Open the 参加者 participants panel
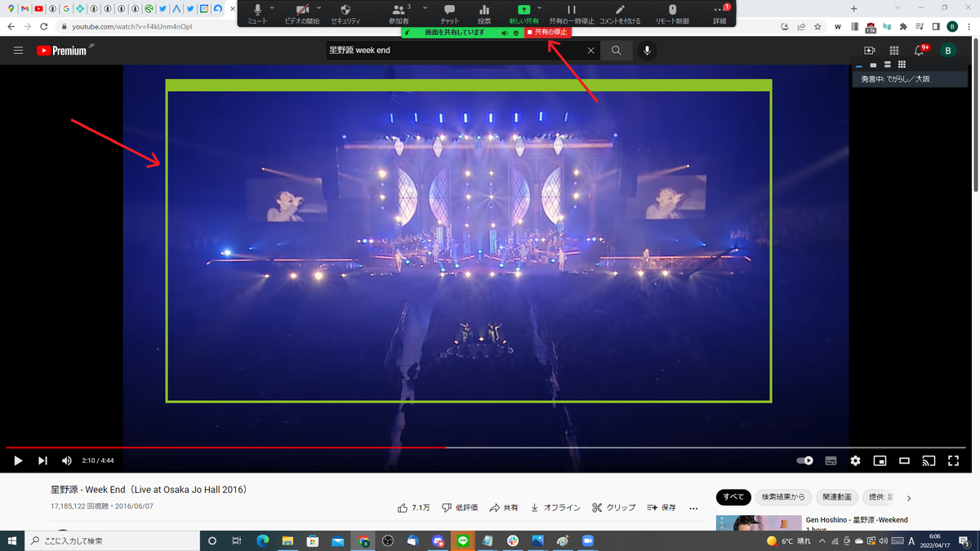This screenshot has width=980, height=551. pos(399,13)
